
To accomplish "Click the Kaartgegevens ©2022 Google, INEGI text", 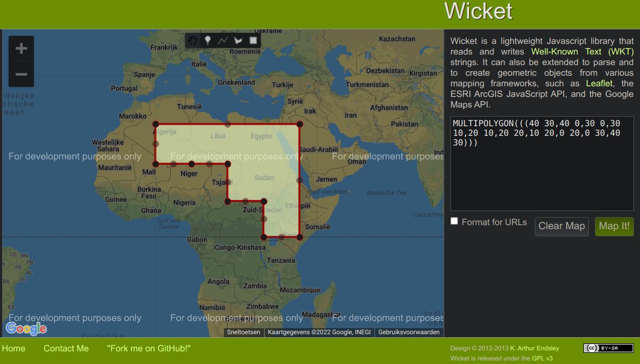I will coord(319,332).
